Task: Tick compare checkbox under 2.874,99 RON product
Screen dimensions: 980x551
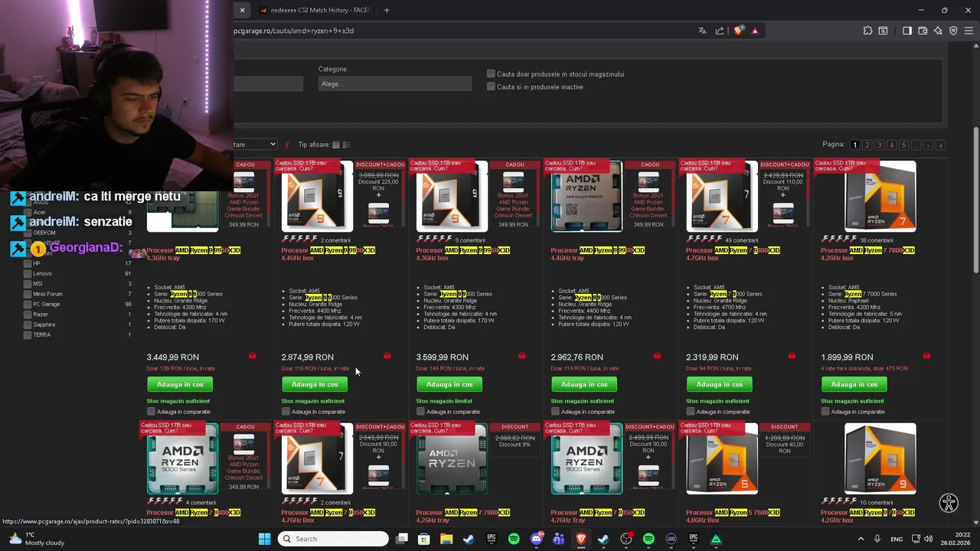Action: 286,412
